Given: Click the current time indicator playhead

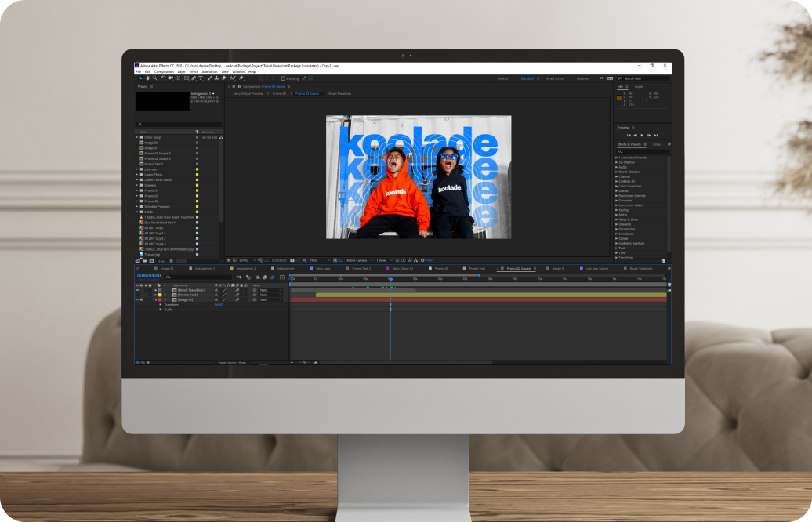Looking at the screenshot, I should pos(390,280).
